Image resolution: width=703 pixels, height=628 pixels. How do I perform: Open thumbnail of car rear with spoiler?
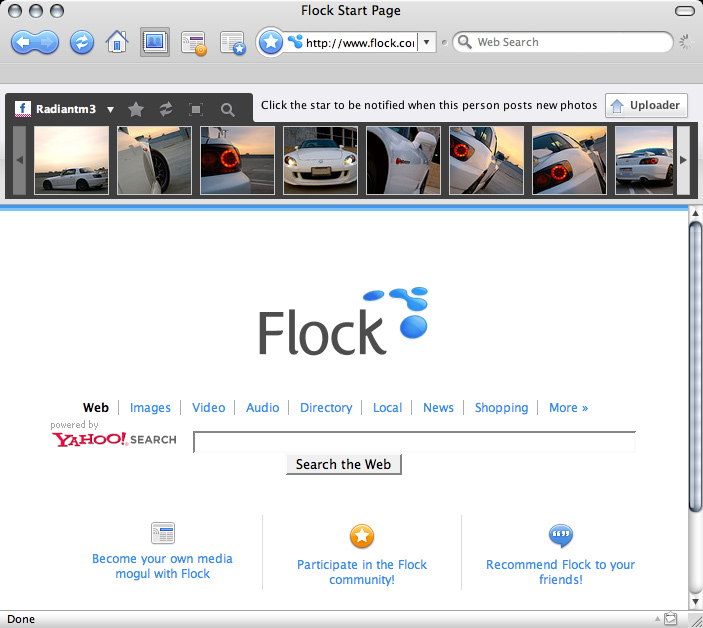point(644,160)
